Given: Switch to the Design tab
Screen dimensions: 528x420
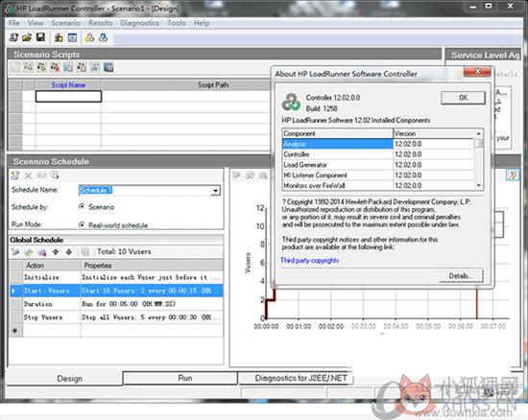Looking at the screenshot, I should pos(69,379).
